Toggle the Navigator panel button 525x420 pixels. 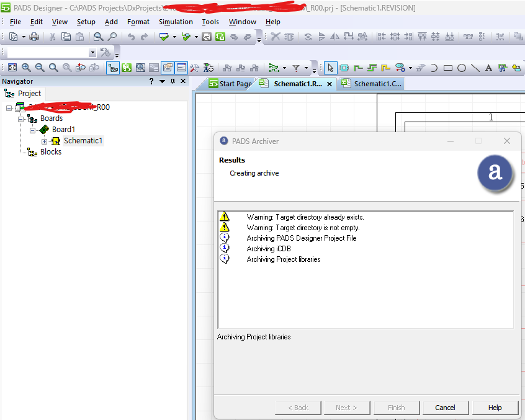click(x=113, y=68)
